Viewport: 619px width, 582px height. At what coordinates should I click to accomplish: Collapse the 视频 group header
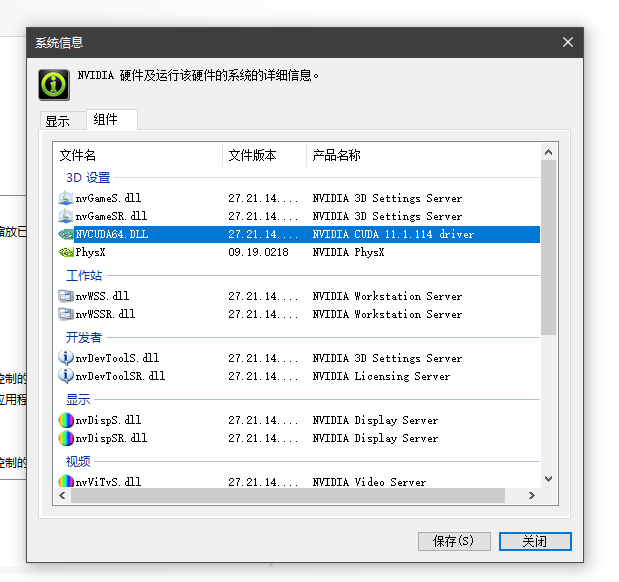(78, 461)
